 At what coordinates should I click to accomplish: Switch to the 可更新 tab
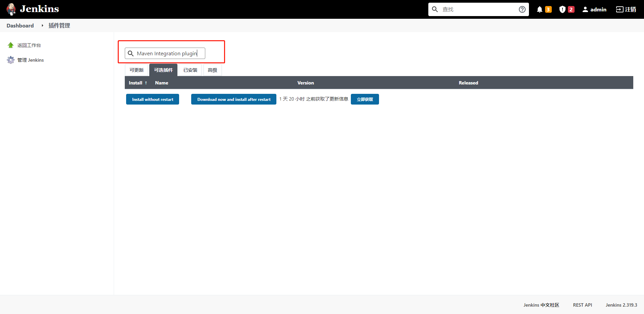click(x=137, y=70)
